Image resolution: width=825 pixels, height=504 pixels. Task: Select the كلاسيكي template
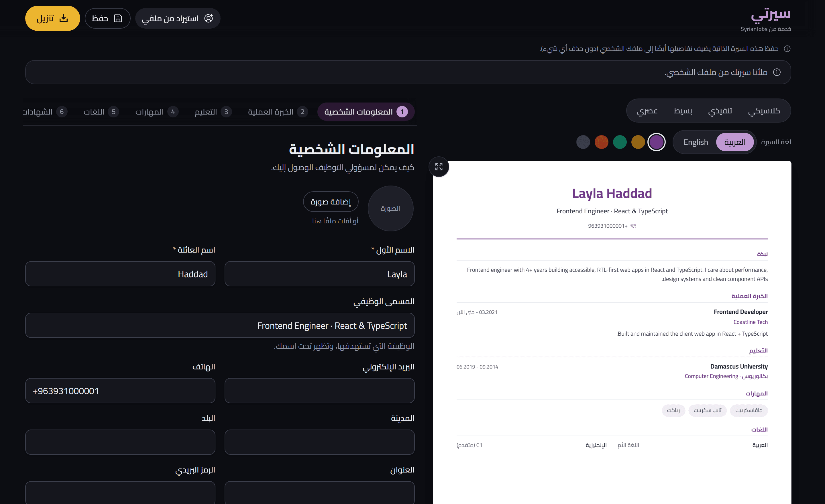pos(764,111)
